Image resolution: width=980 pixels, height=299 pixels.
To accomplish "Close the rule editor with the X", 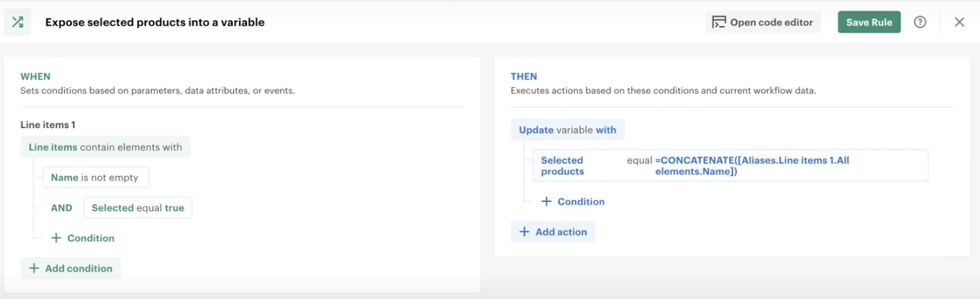I will 959,22.
